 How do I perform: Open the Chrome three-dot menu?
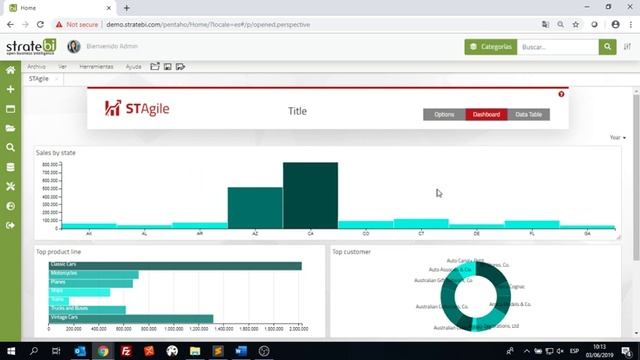tap(631, 24)
